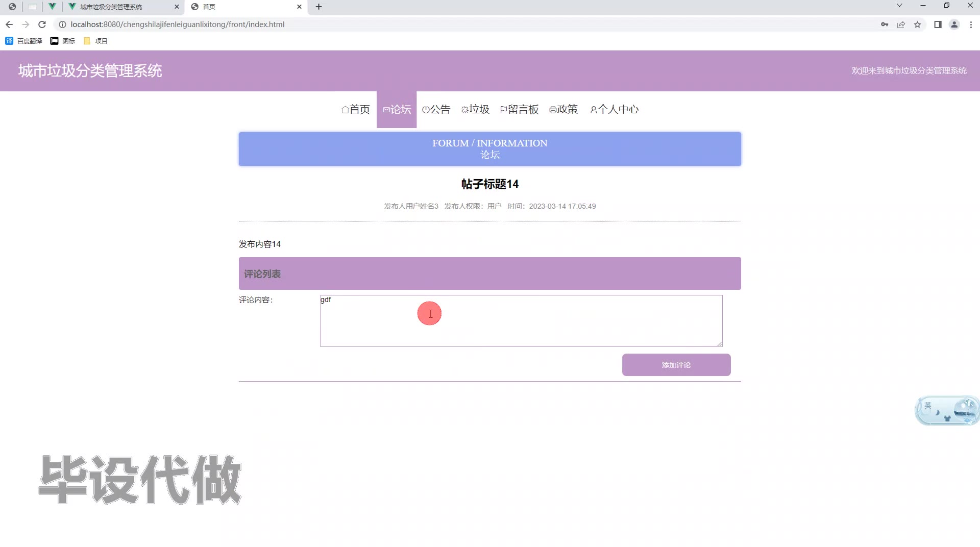Click the 评论列表 header
This screenshot has width=980, height=547.
pos(490,273)
